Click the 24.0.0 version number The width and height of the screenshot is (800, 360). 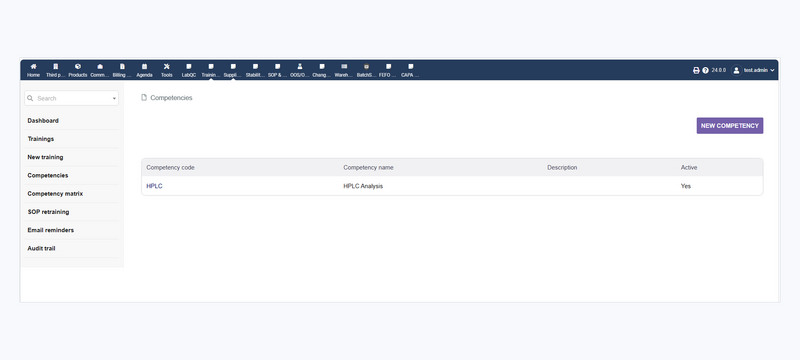pyautogui.click(x=718, y=70)
